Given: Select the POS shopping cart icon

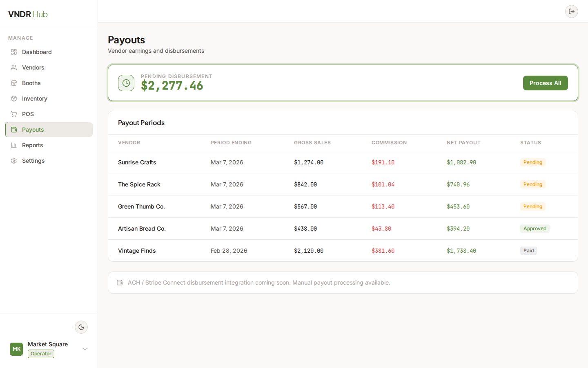Looking at the screenshot, I should pyautogui.click(x=14, y=114).
